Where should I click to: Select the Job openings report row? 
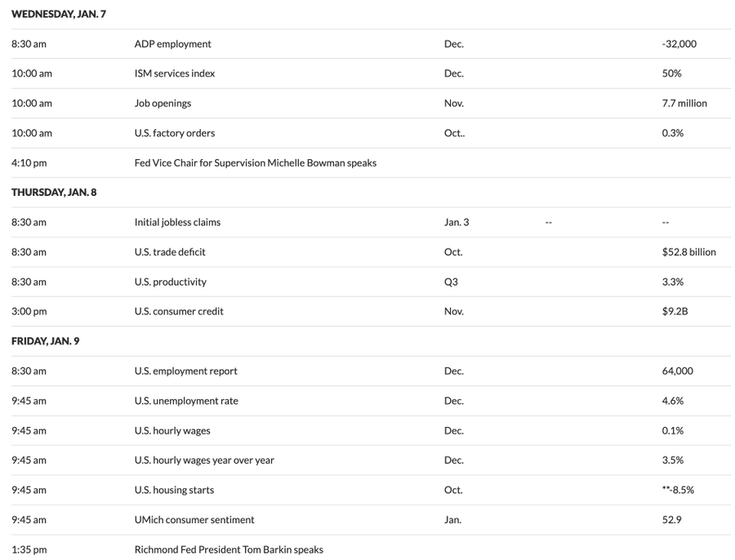pos(163,104)
